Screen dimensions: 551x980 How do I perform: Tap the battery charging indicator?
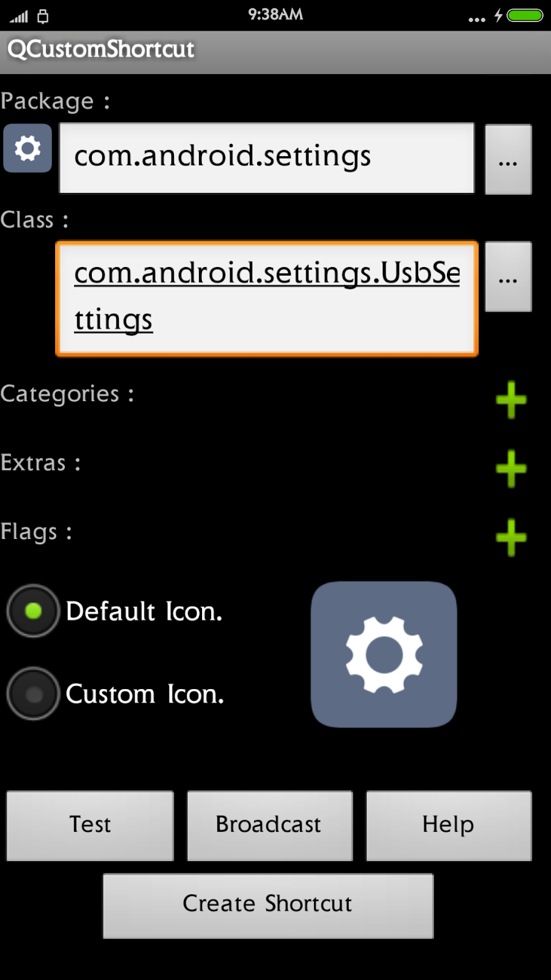tap(497, 15)
